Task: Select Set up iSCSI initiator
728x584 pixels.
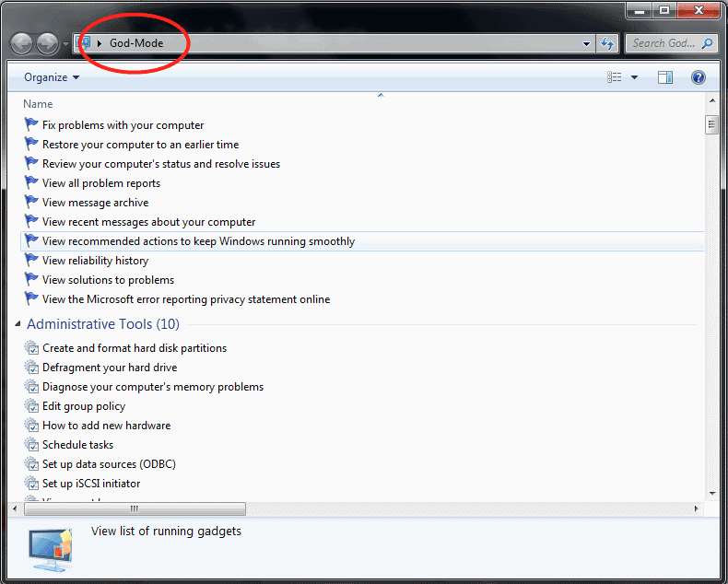Action: tap(91, 484)
